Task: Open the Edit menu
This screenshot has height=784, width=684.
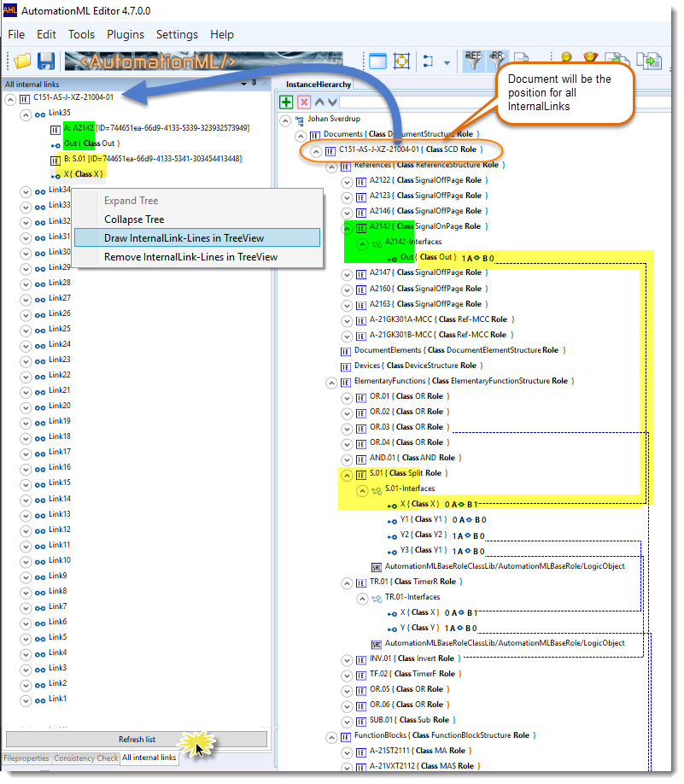Action: tap(46, 34)
